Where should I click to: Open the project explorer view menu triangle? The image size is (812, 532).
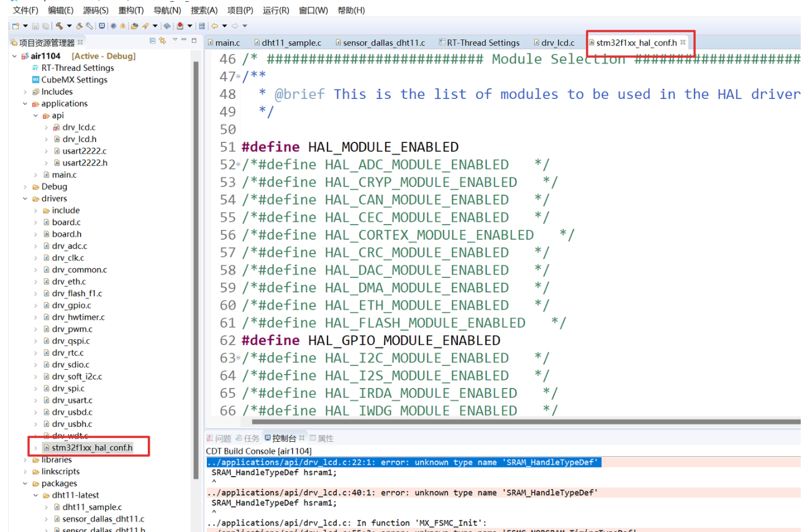[175, 40]
